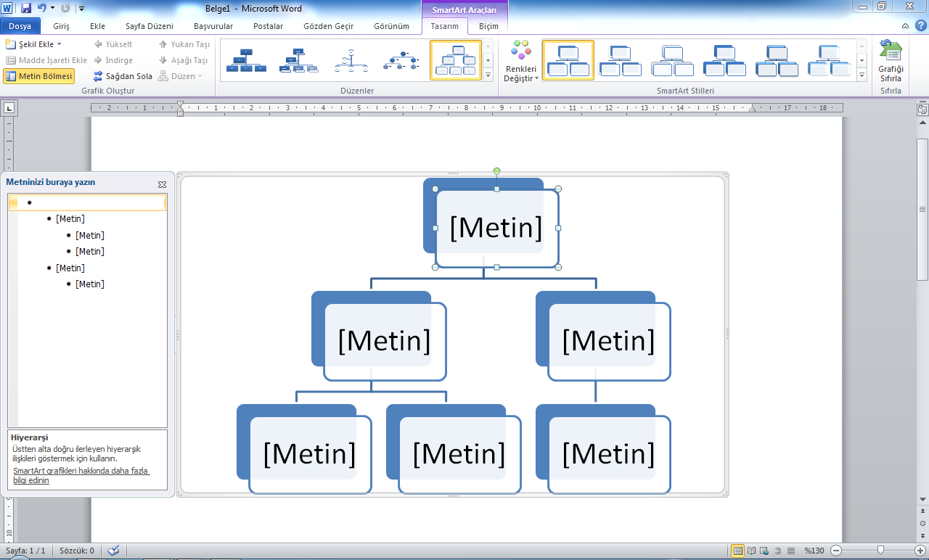Select the fifth SmartArt style thumbnail
929x560 pixels.
777,60
